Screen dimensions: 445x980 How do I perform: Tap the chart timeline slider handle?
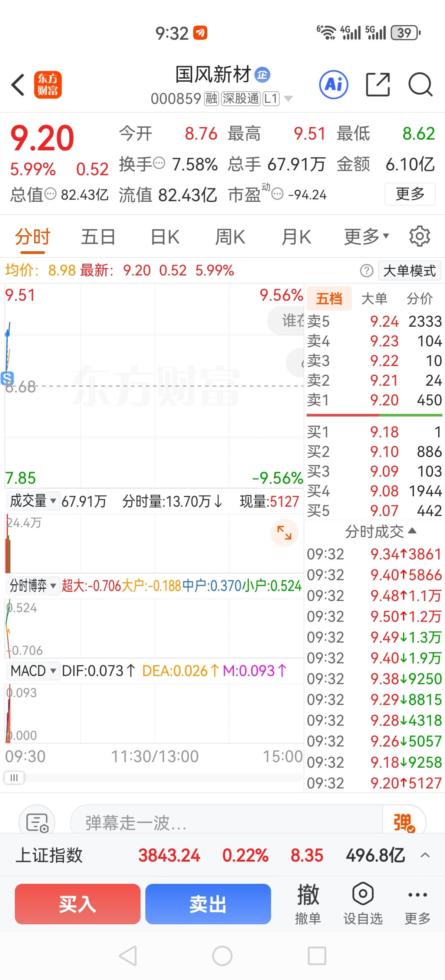(14, 778)
